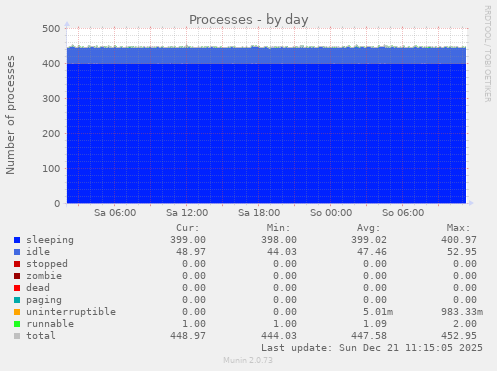Click the 'runnable' legend label

[50, 324]
